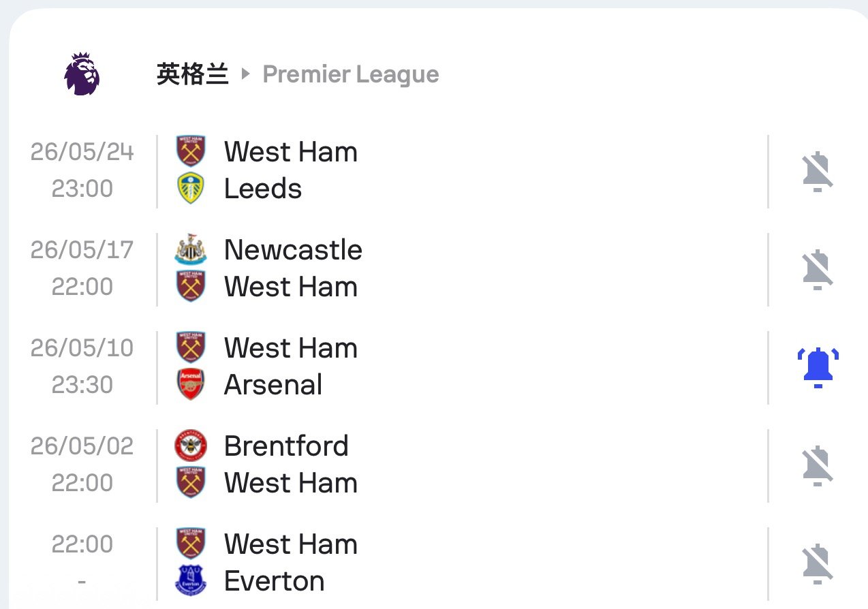Click the Brentford club crest
The width and height of the screenshot is (868, 609).
(191, 446)
